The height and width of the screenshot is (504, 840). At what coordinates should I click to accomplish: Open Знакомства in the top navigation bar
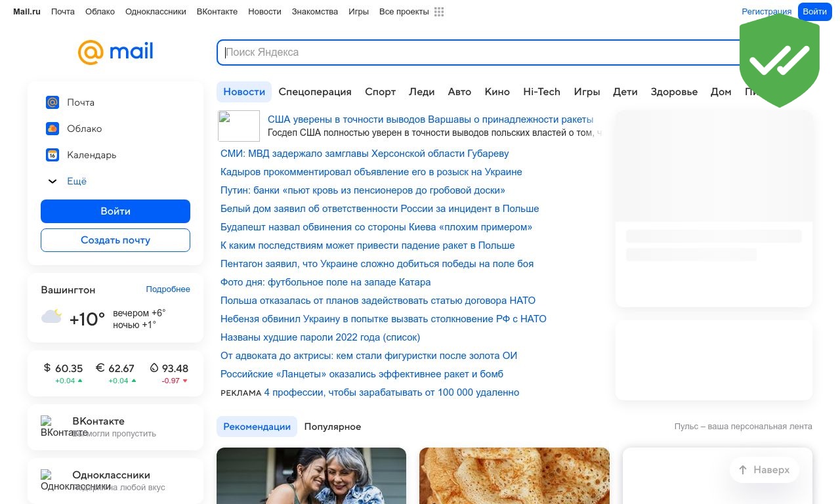pos(315,12)
